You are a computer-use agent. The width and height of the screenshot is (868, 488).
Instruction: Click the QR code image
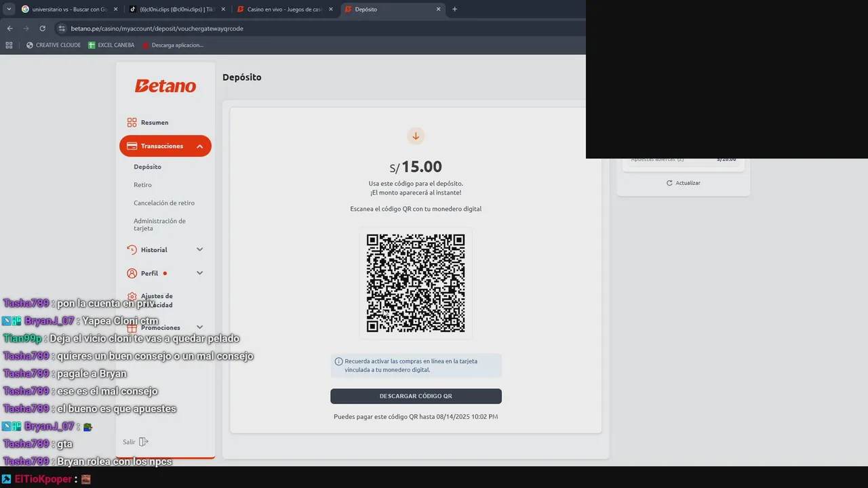click(x=416, y=283)
